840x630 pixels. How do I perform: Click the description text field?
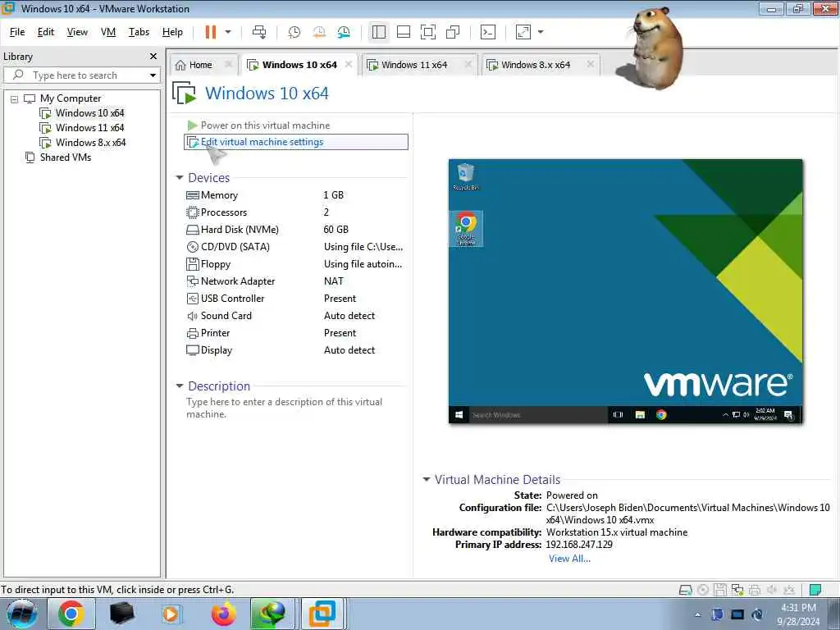coord(294,408)
